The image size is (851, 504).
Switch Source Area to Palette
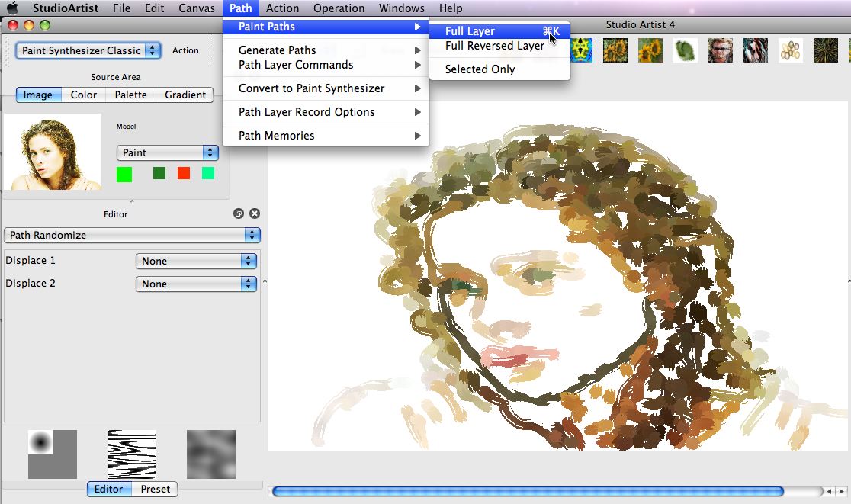131,95
